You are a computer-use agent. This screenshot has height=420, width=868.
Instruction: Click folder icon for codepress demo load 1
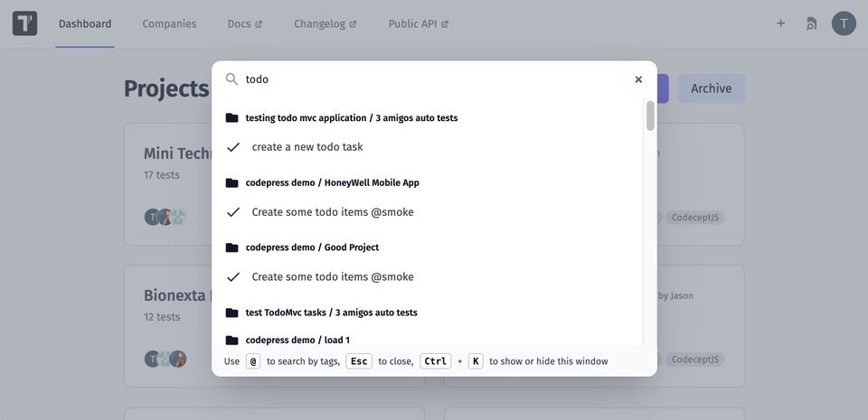coord(232,340)
